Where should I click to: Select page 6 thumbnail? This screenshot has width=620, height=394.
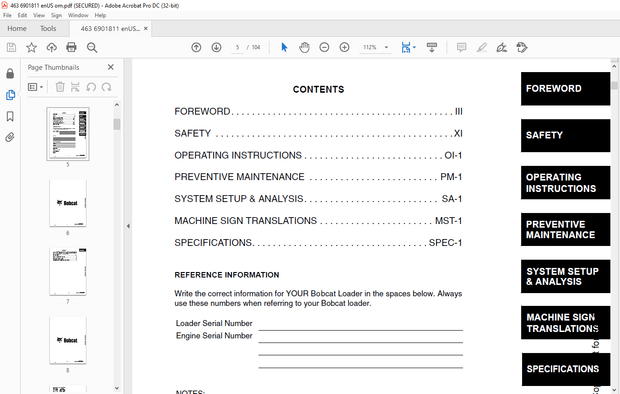click(x=68, y=203)
